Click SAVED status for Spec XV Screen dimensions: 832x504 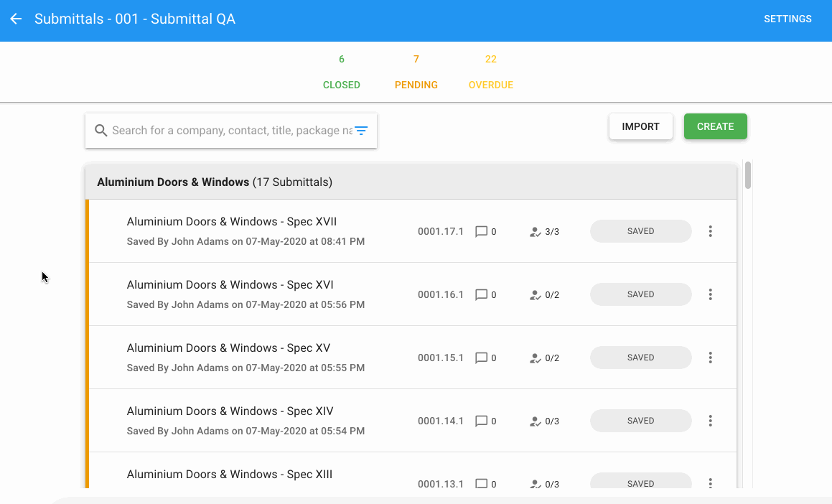(641, 358)
